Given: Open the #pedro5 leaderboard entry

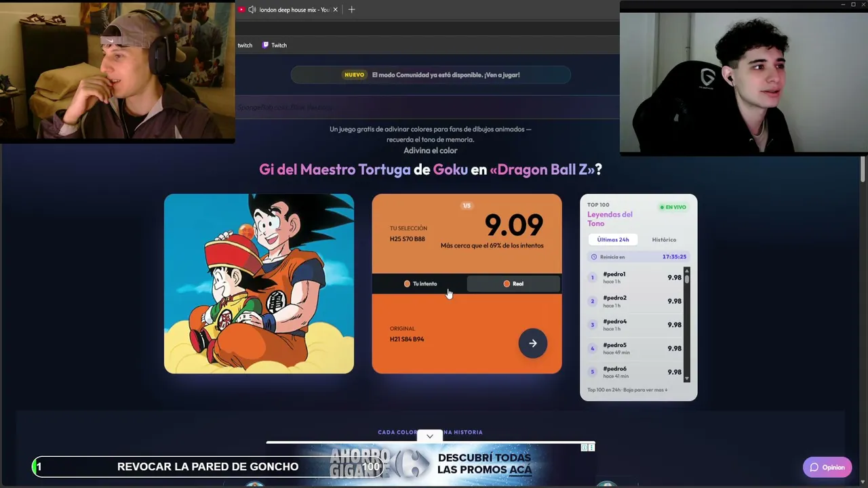Looking at the screenshot, I should pos(635,348).
